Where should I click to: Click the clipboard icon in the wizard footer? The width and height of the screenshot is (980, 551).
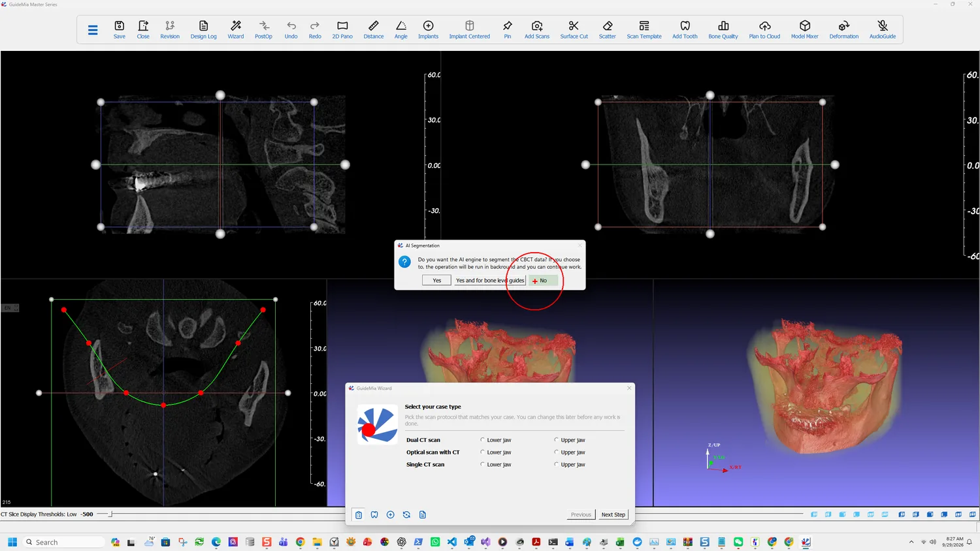point(359,515)
